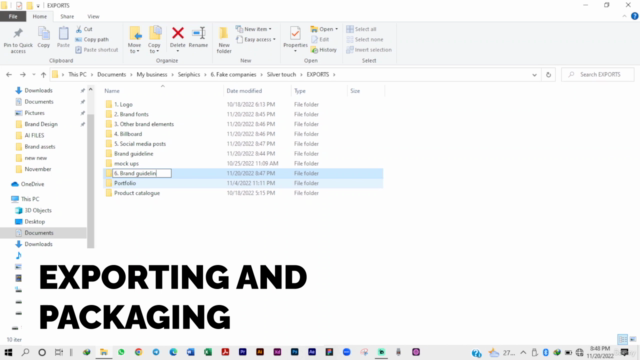Click the Up one level arrow
This screenshot has width=640, height=360.
[43, 75]
